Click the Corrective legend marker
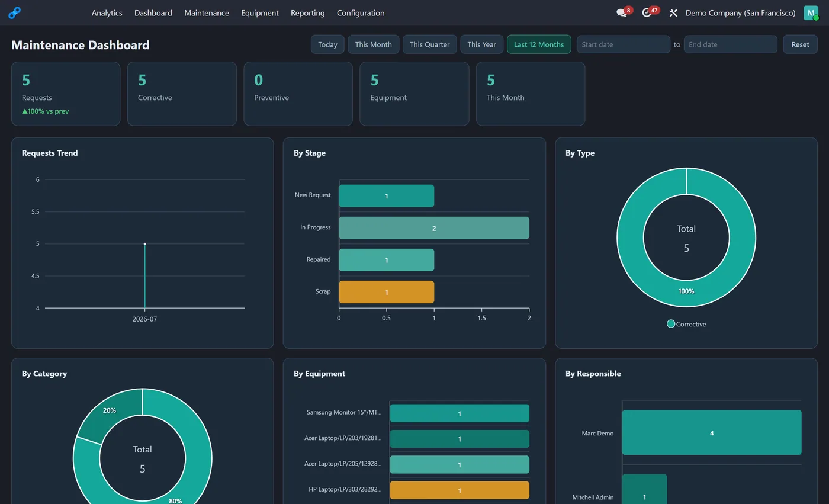This screenshot has width=829, height=504. tap(671, 323)
